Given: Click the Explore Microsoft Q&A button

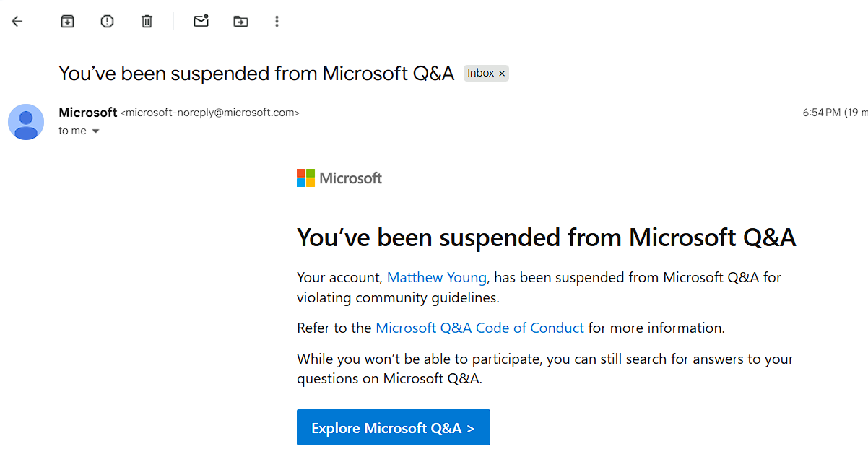Looking at the screenshot, I should [394, 427].
